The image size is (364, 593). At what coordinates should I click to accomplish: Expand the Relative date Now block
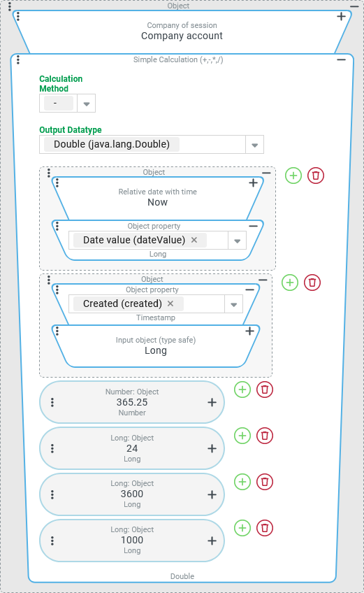pyautogui.click(x=253, y=183)
